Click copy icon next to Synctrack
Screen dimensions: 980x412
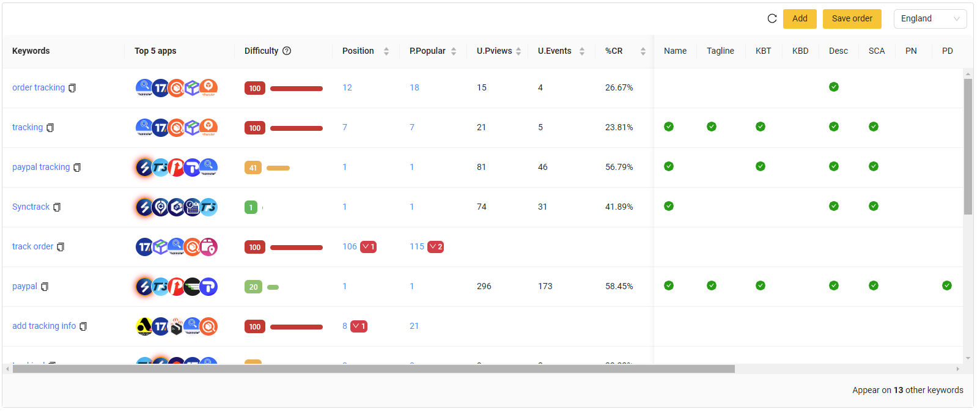coord(57,207)
